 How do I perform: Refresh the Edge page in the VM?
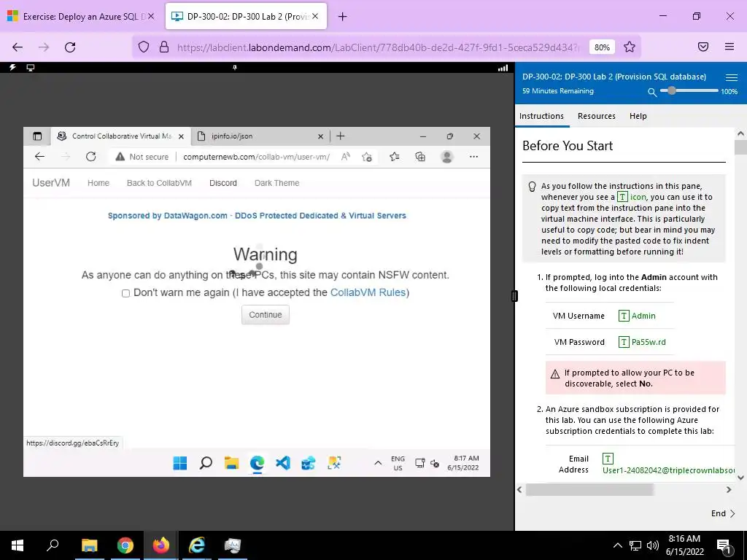pyautogui.click(x=91, y=157)
